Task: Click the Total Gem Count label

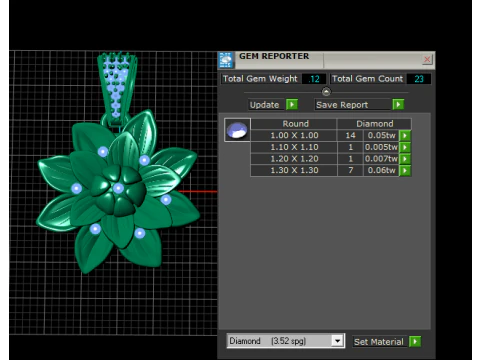Action: click(367, 79)
